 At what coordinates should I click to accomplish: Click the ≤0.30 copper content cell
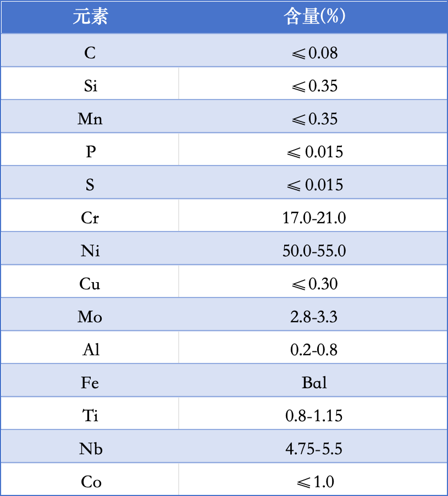(314, 284)
